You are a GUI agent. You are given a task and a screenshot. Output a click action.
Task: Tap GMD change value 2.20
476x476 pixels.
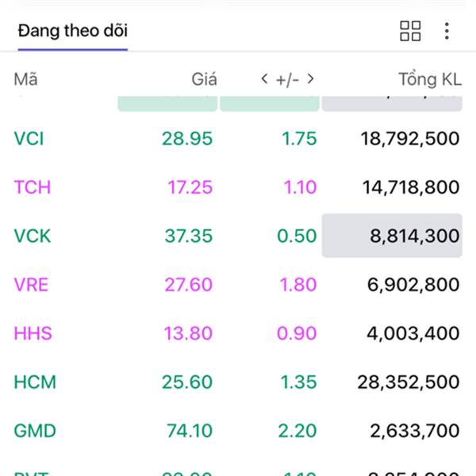tap(297, 431)
